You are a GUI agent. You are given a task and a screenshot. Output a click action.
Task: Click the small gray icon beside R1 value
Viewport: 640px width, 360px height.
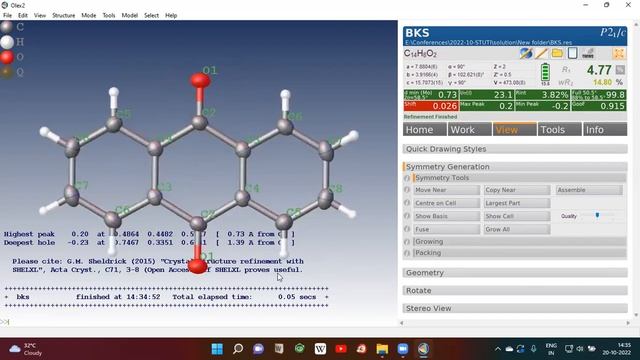pyautogui.click(x=620, y=70)
